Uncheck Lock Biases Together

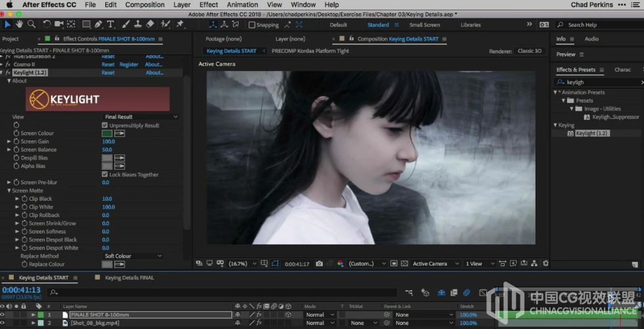pyautogui.click(x=104, y=174)
